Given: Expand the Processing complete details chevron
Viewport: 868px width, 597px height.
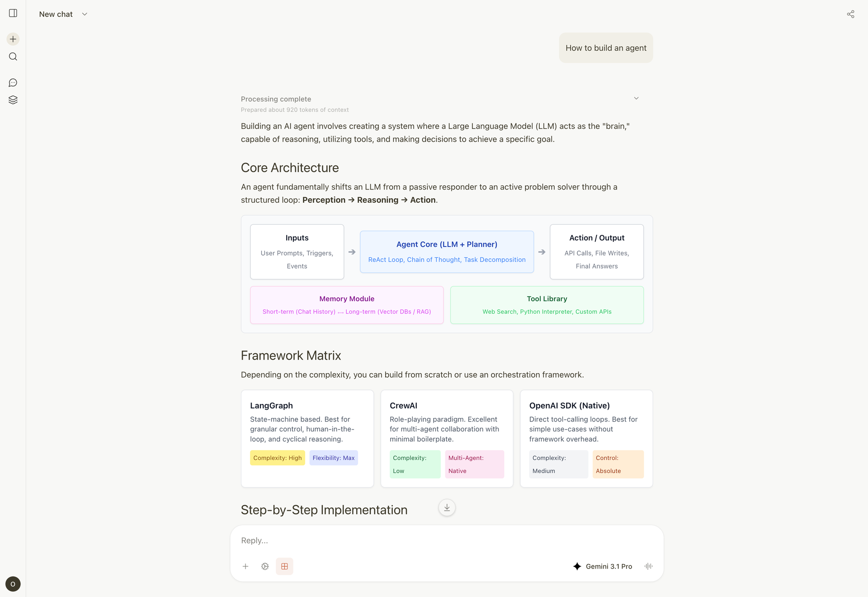Looking at the screenshot, I should [636, 98].
